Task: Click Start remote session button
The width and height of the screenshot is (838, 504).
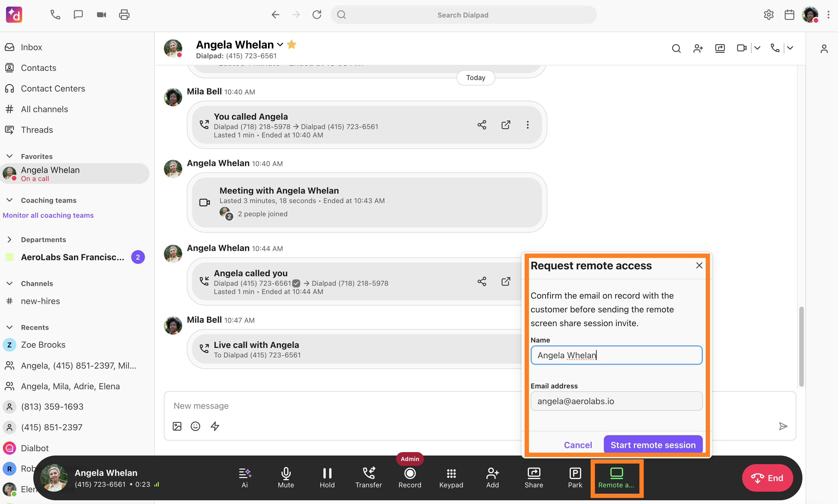Action: tap(653, 445)
